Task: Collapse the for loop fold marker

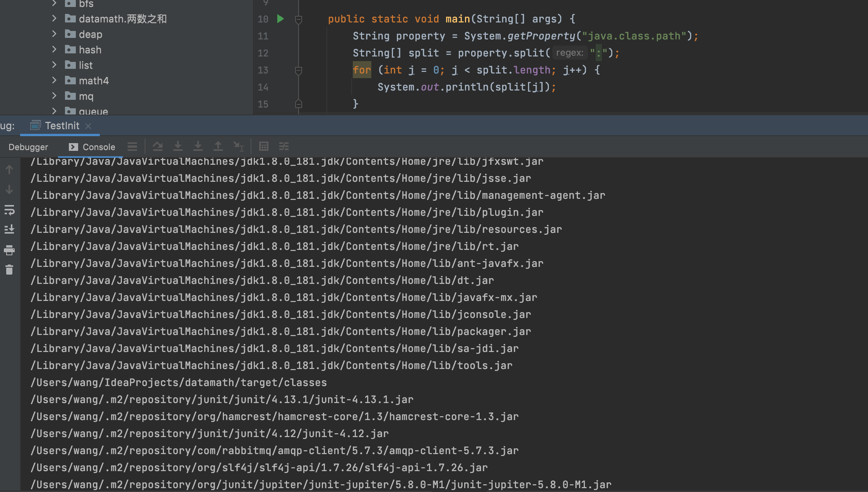Action: (298, 70)
